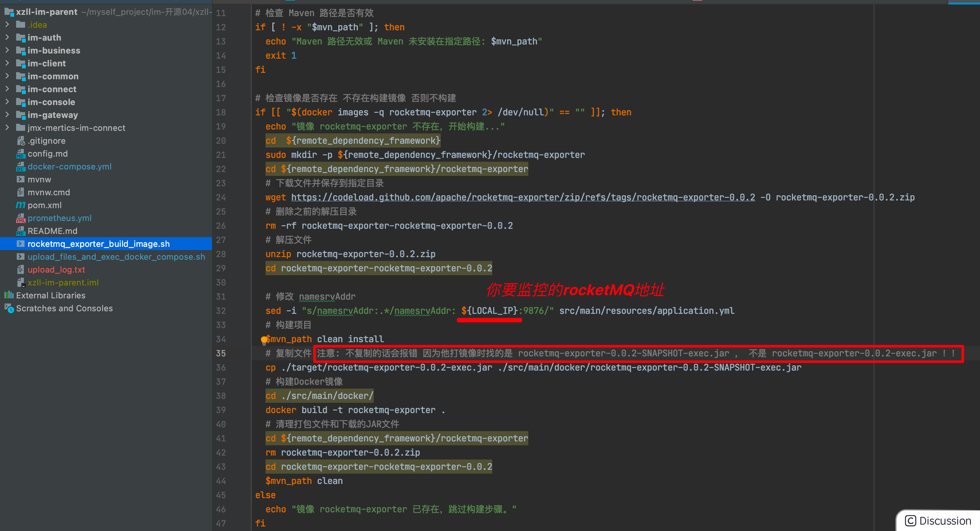Expand the jmx-mertics-im-connect folder
980x531 pixels.
7,127
